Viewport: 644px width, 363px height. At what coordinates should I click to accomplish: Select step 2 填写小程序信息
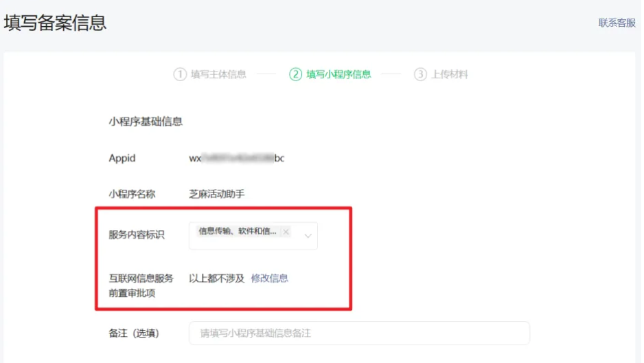click(x=330, y=74)
